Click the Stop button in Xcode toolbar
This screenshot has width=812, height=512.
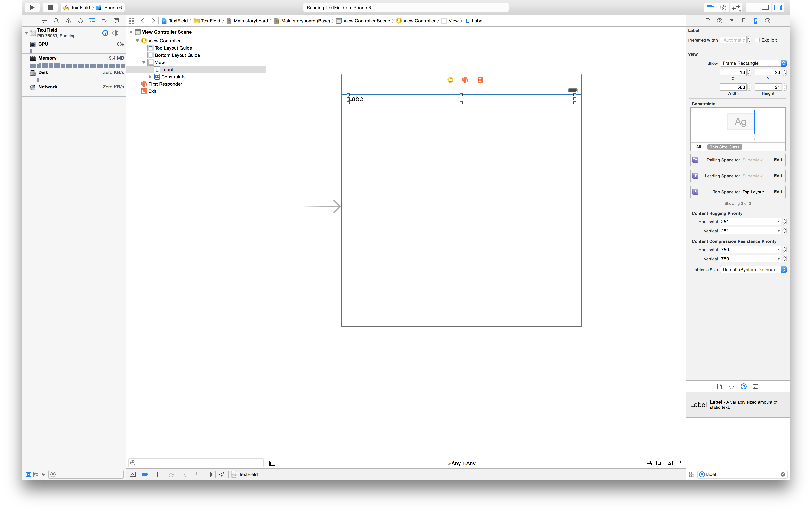click(50, 7)
